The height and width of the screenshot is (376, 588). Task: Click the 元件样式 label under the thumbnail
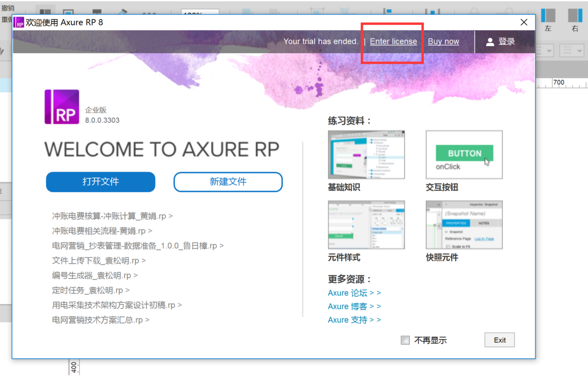pos(344,257)
